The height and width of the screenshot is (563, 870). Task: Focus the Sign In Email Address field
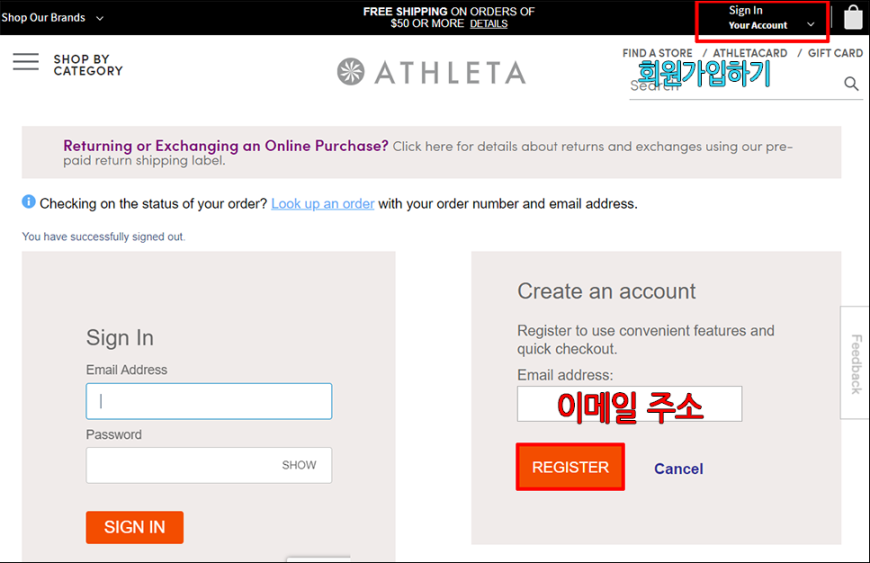click(x=209, y=401)
